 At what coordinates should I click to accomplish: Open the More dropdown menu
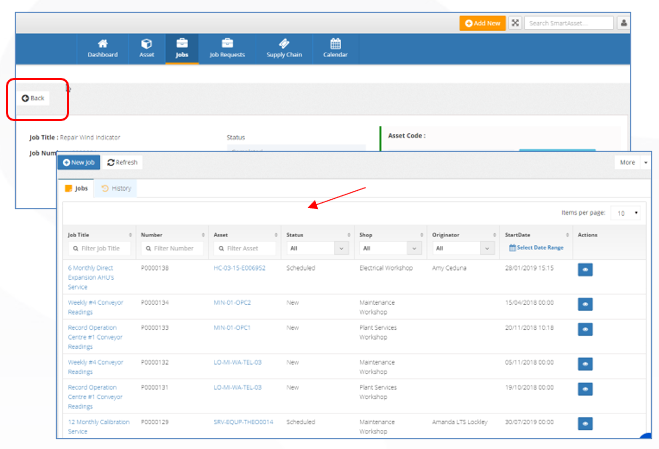click(x=633, y=162)
